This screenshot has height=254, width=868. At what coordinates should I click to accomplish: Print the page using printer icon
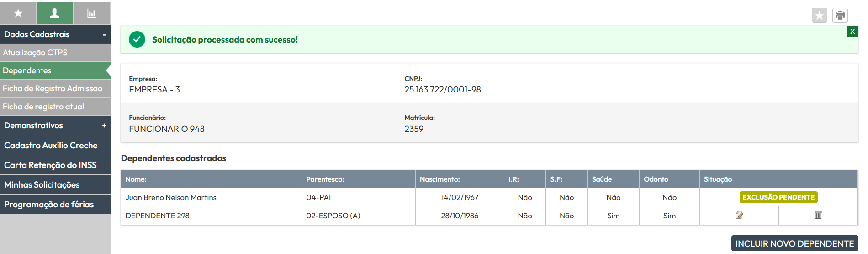coord(840,16)
